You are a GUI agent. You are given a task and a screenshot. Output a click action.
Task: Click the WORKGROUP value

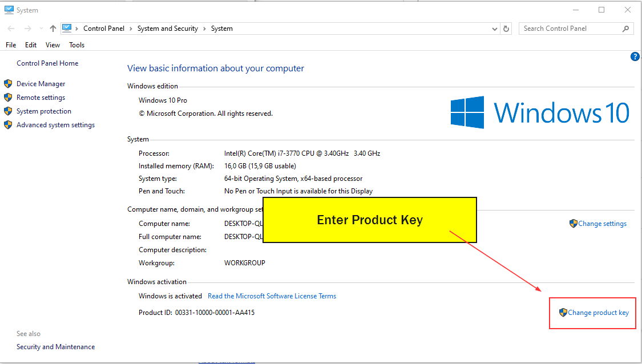pyautogui.click(x=244, y=263)
